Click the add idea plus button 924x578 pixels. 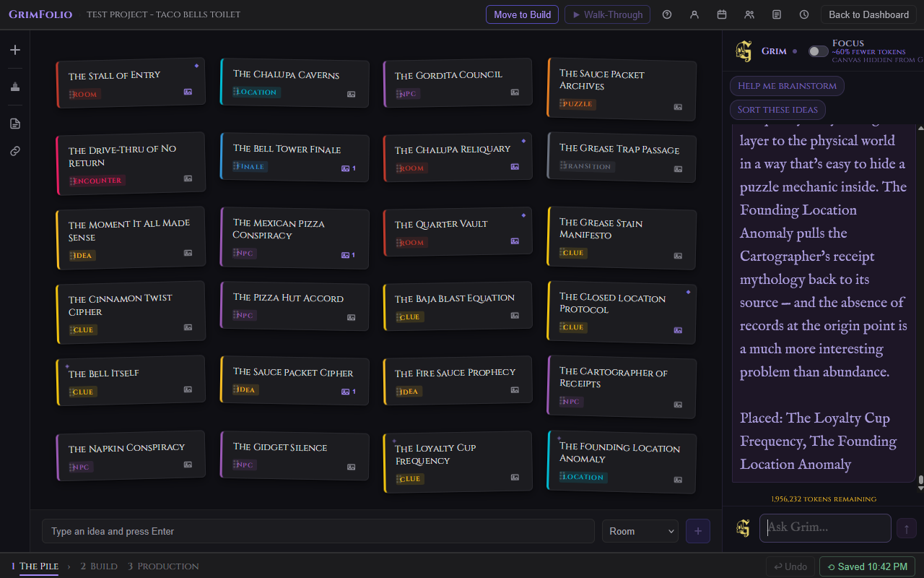[698, 531]
